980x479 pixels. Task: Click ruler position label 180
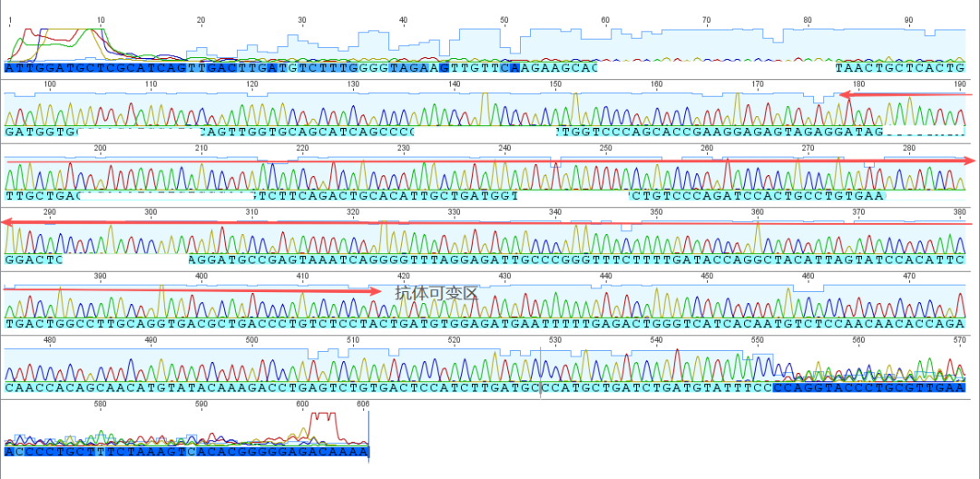tap(858, 84)
